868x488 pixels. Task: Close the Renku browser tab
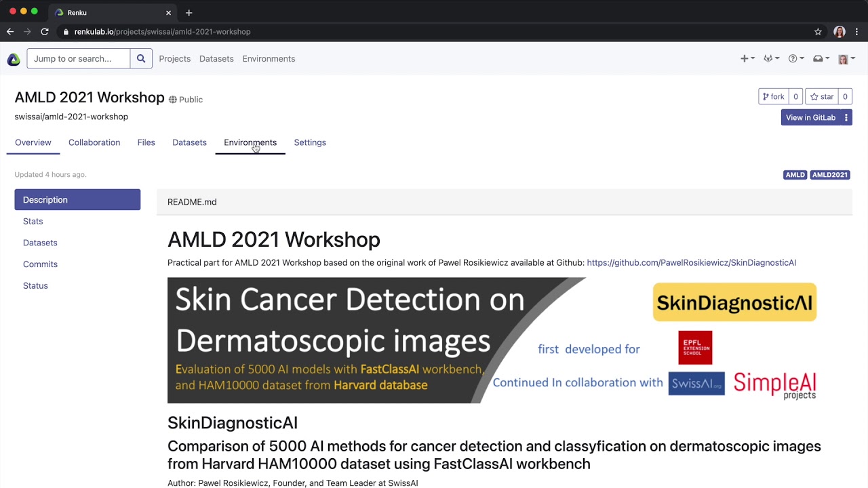pos(168,12)
